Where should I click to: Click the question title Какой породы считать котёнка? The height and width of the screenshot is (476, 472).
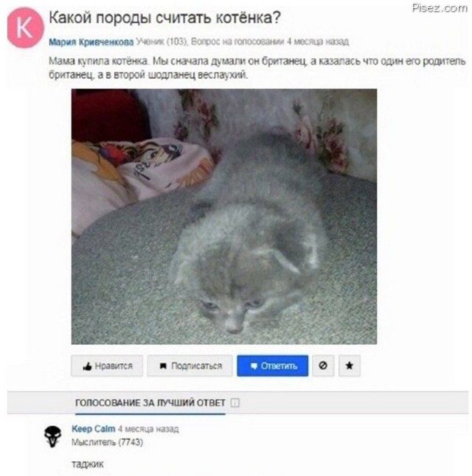click(164, 18)
